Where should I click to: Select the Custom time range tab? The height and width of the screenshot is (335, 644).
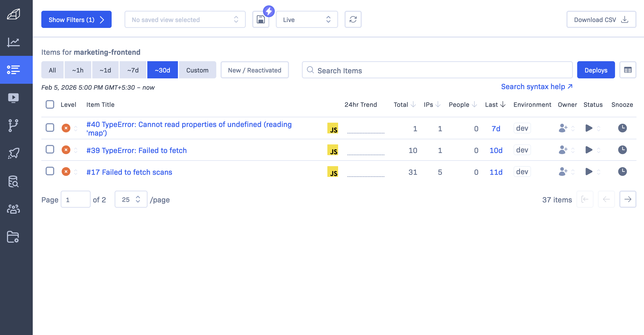197,70
